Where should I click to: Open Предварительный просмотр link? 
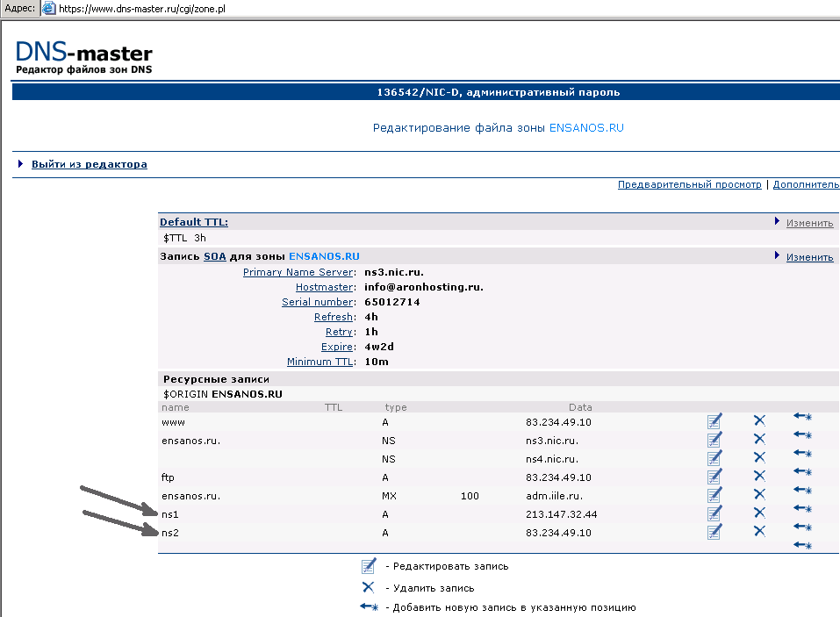point(689,184)
